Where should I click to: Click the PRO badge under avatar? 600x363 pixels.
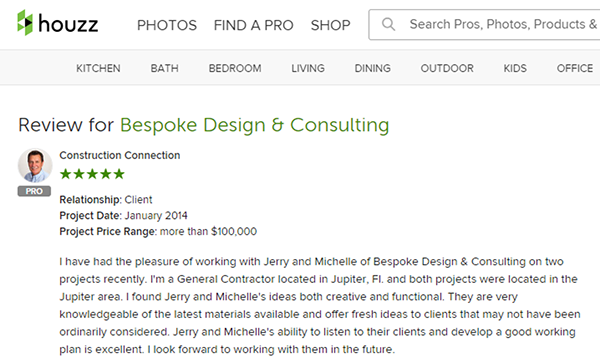[34, 191]
